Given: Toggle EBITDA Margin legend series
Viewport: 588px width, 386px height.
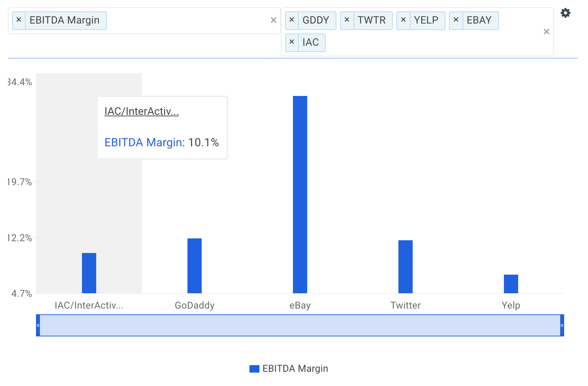Looking at the screenshot, I should [x=289, y=369].
